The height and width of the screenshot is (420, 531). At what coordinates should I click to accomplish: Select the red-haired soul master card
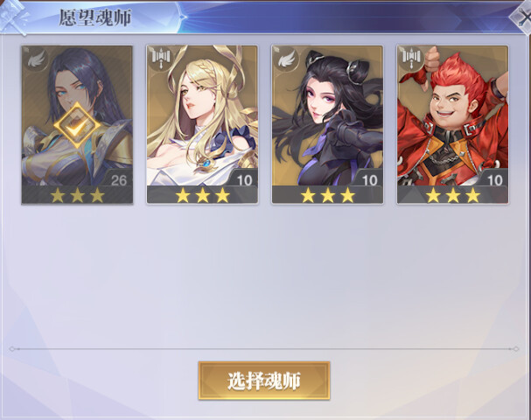pos(452,124)
